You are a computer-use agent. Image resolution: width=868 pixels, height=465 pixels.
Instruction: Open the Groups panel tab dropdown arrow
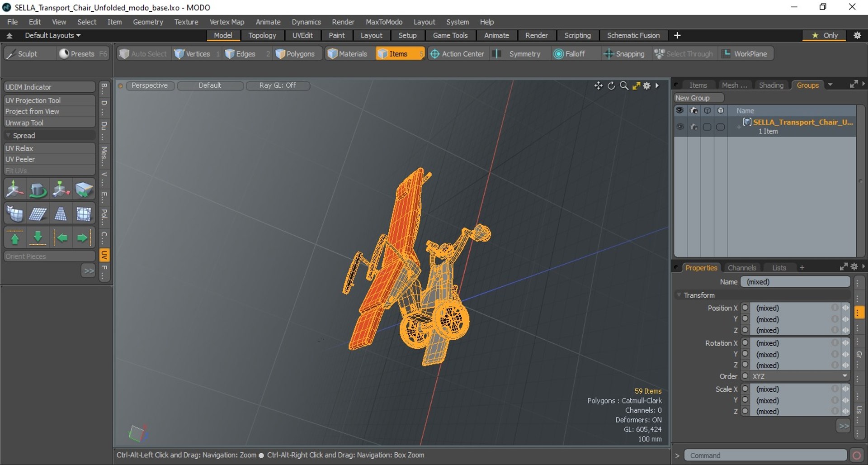[830, 85]
